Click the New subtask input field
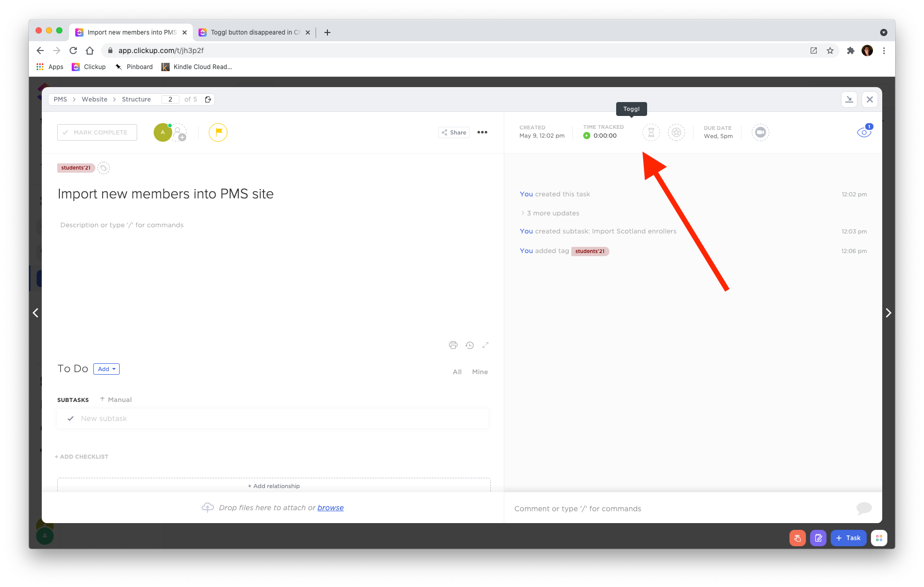Image resolution: width=924 pixels, height=587 pixels. coord(273,418)
